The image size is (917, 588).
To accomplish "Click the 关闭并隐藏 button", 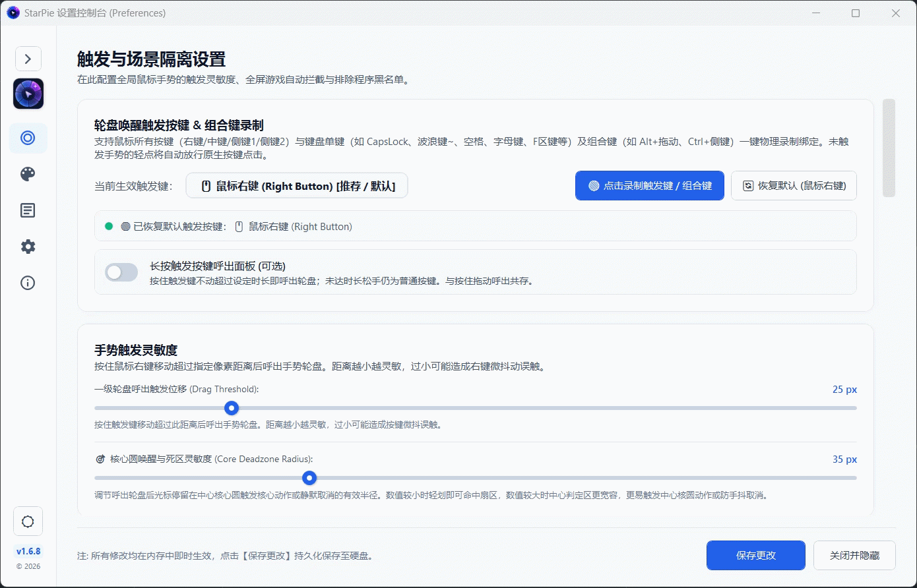I will 854,556.
